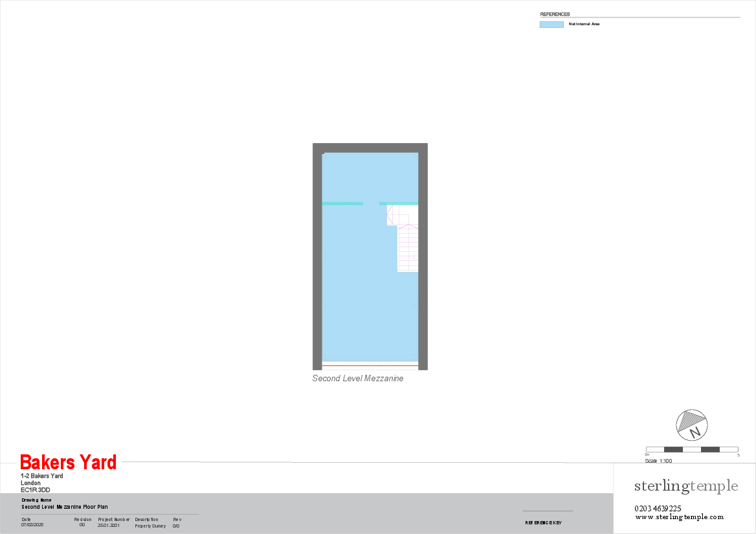
Task: Click the red Bakers Yard title
Action: [x=68, y=462]
